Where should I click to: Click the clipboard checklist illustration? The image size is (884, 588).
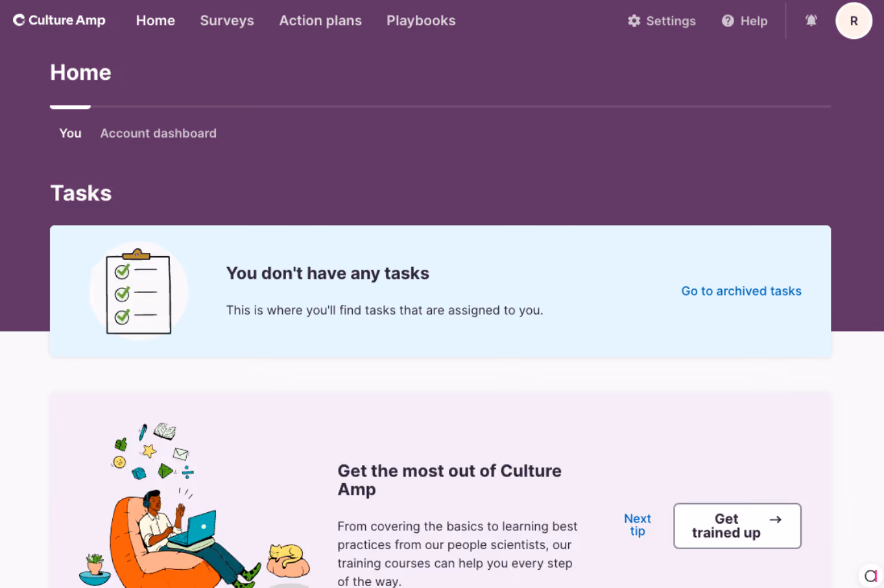[139, 291]
